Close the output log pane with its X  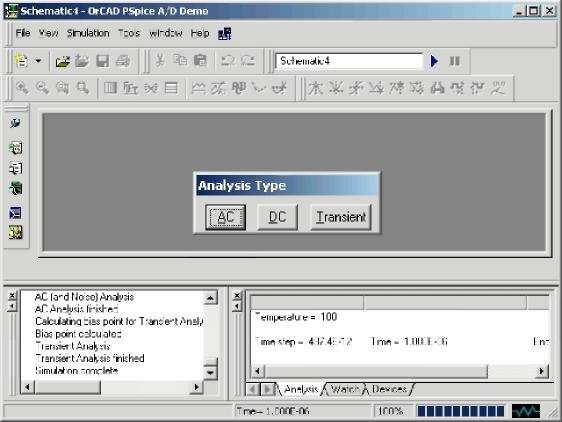(x=12, y=296)
